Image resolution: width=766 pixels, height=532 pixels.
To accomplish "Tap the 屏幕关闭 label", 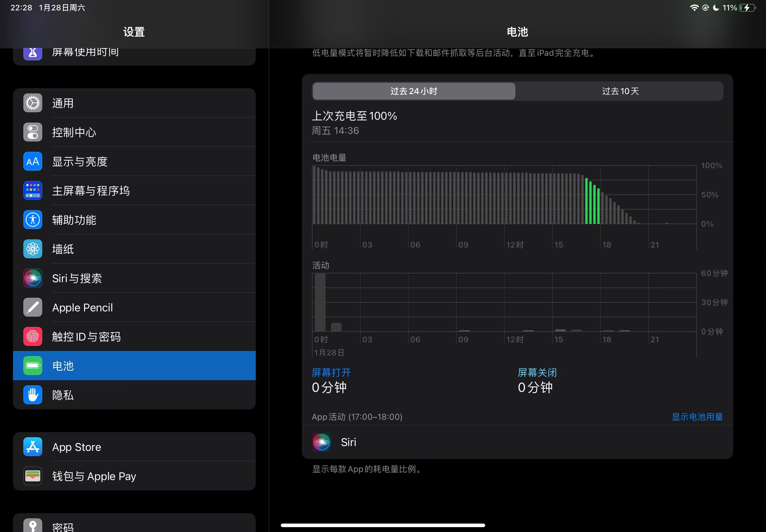I will click(537, 373).
